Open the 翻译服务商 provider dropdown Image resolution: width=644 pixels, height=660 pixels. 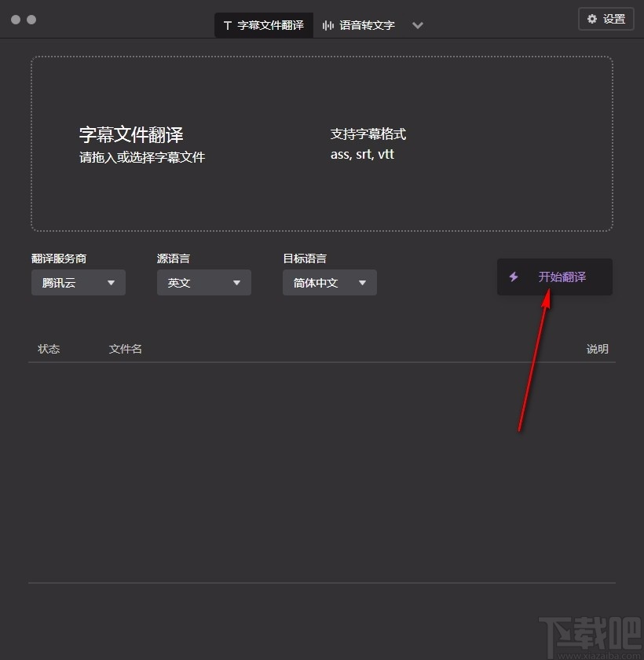pyautogui.click(x=78, y=282)
